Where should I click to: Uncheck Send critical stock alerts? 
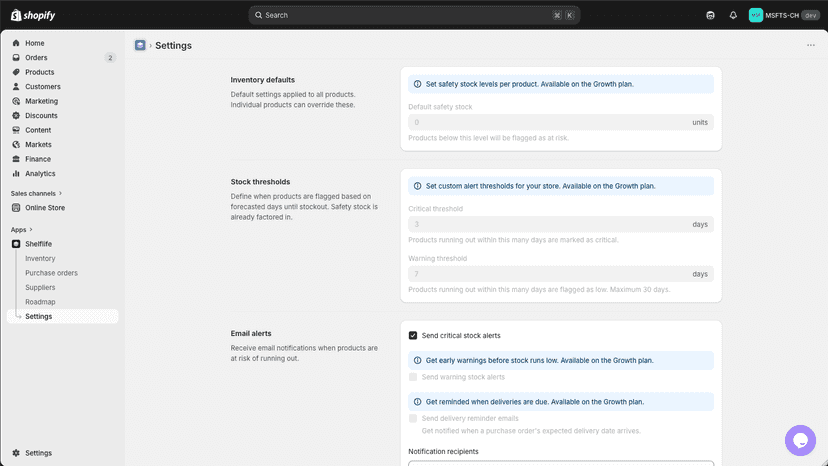(413, 335)
